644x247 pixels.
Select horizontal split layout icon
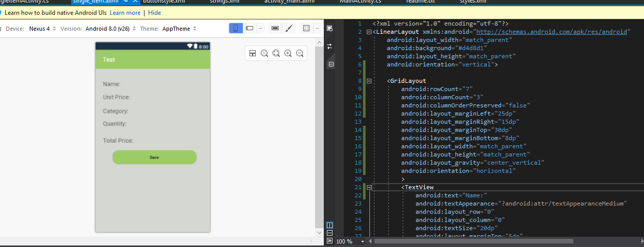click(x=329, y=233)
